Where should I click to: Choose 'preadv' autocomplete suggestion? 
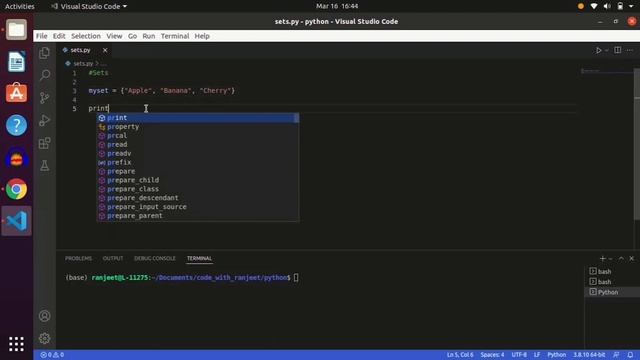(x=198, y=153)
